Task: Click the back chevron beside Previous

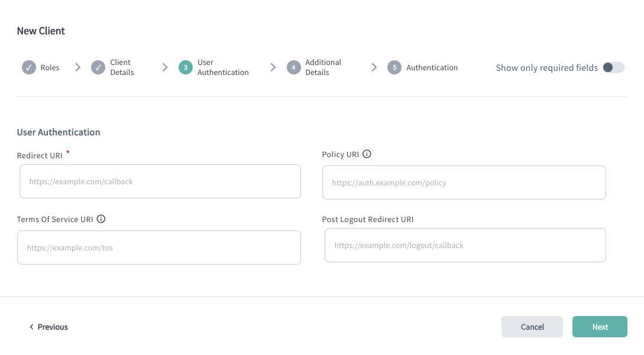Action: pos(31,327)
